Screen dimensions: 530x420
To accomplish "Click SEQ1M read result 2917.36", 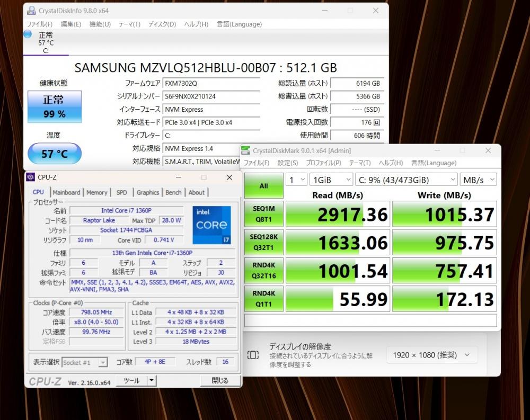I will click(x=338, y=214).
